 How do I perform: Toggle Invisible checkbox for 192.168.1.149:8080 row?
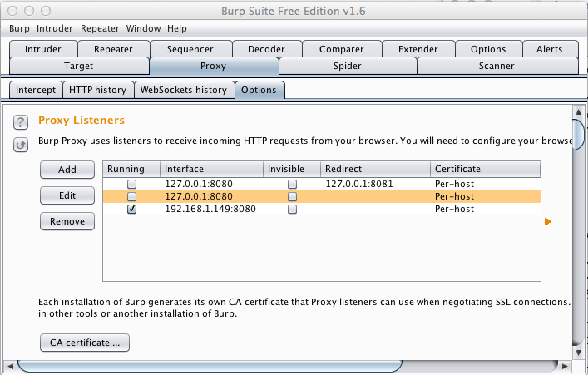(292, 210)
